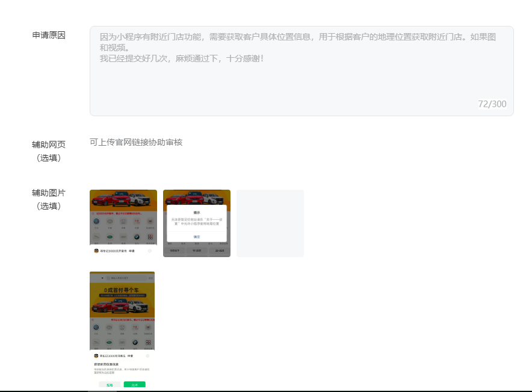Viewport: 532px width, 392px height.
Task: Click the app avatar icon in the first thumbnail
Action: (96, 250)
